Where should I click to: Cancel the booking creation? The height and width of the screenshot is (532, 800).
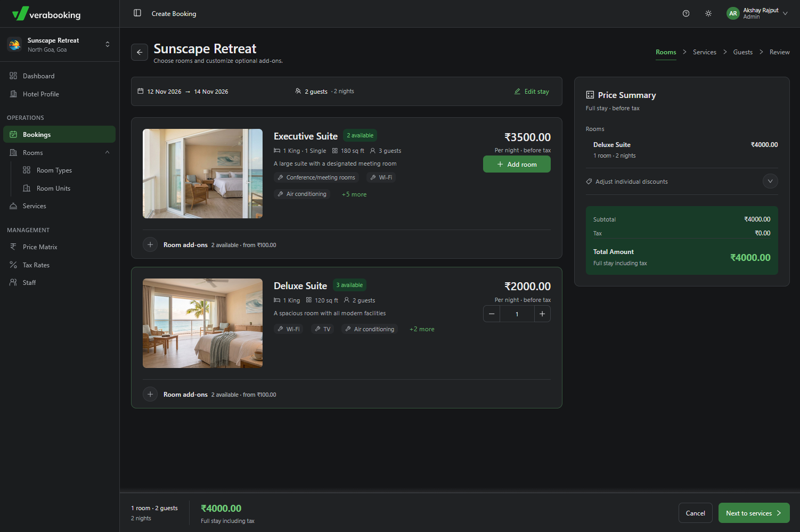pyautogui.click(x=696, y=513)
